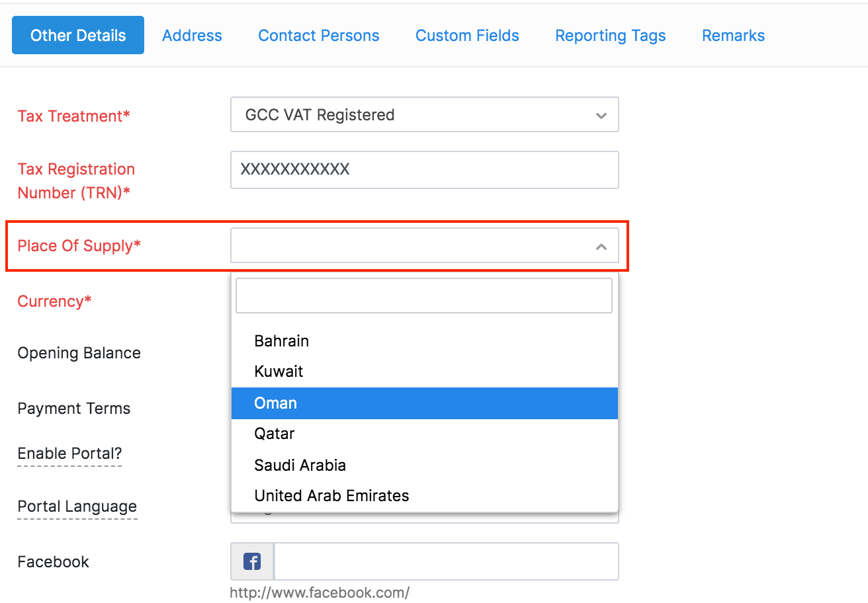Switch to the Reporting Tags tab
868x603 pixels.
click(x=609, y=35)
